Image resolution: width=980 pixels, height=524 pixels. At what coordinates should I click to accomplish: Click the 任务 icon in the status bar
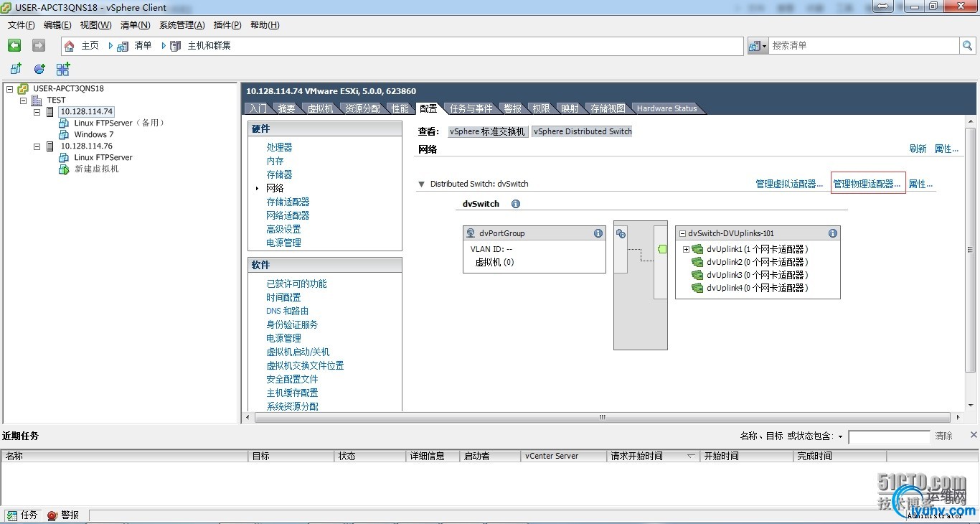[x=12, y=515]
